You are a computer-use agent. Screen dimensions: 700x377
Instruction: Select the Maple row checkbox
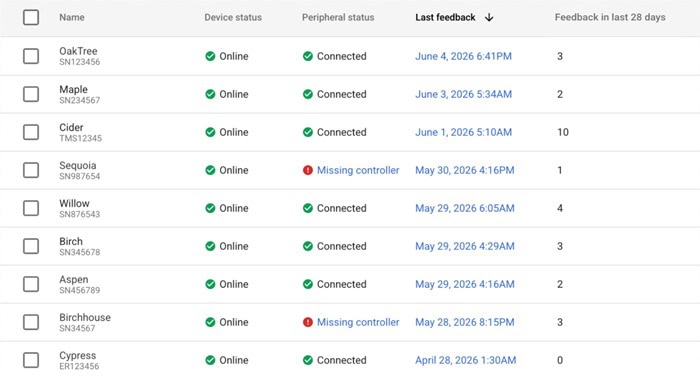pos(31,94)
